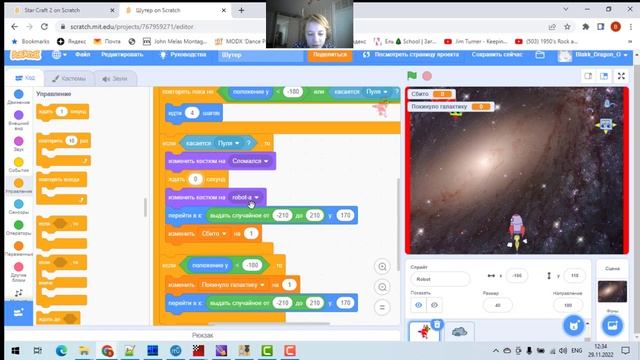Open the Add Extension button
This screenshot has width=640, height=360.
click(18, 313)
